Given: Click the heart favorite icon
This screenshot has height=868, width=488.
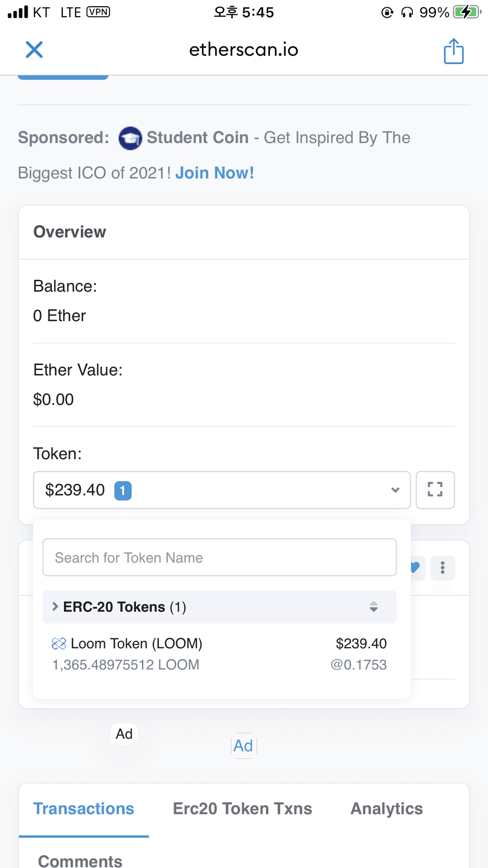Looking at the screenshot, I should point(416,567).
